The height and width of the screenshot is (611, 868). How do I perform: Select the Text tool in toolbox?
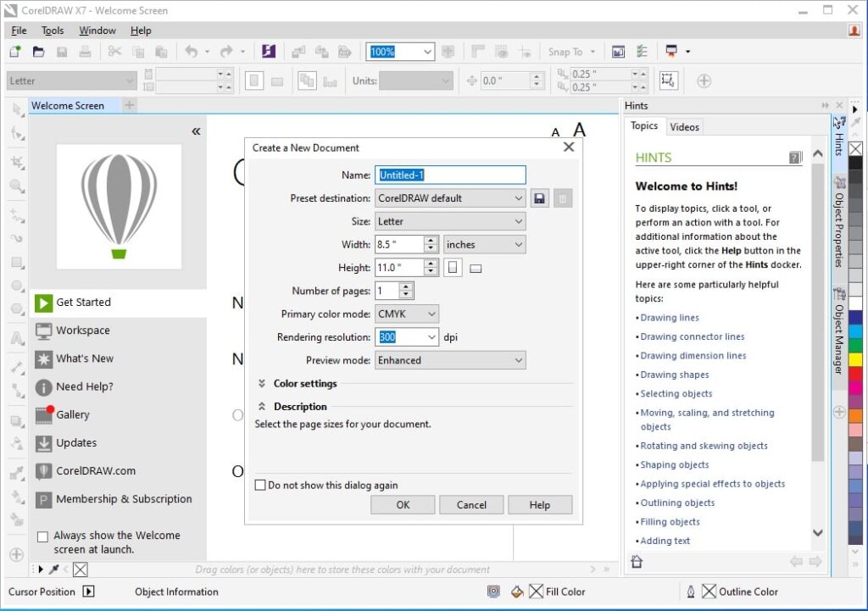tap(17, 337)
